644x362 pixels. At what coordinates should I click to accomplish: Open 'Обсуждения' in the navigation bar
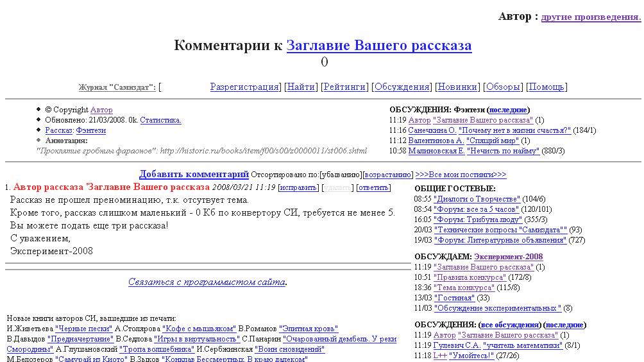click(x=402, y=87)
